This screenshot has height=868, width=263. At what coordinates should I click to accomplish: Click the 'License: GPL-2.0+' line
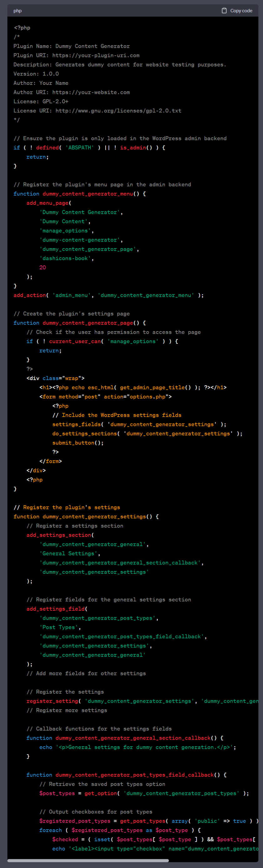click(41, 101)
